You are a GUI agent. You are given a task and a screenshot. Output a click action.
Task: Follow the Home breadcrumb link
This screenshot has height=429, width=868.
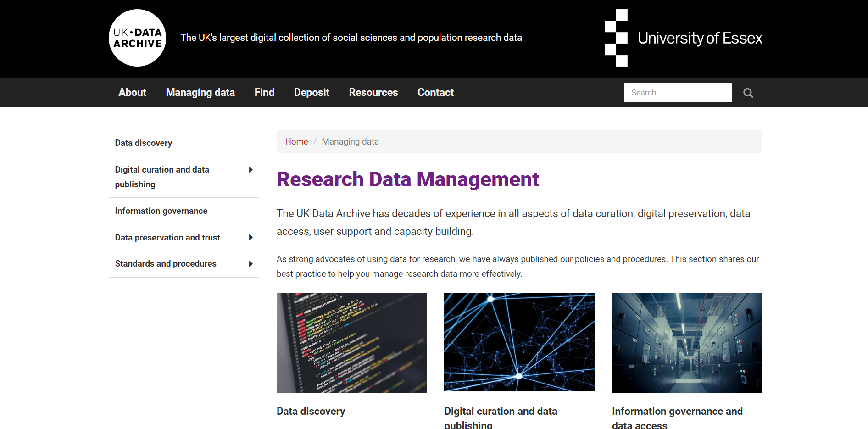click(296, 142)
